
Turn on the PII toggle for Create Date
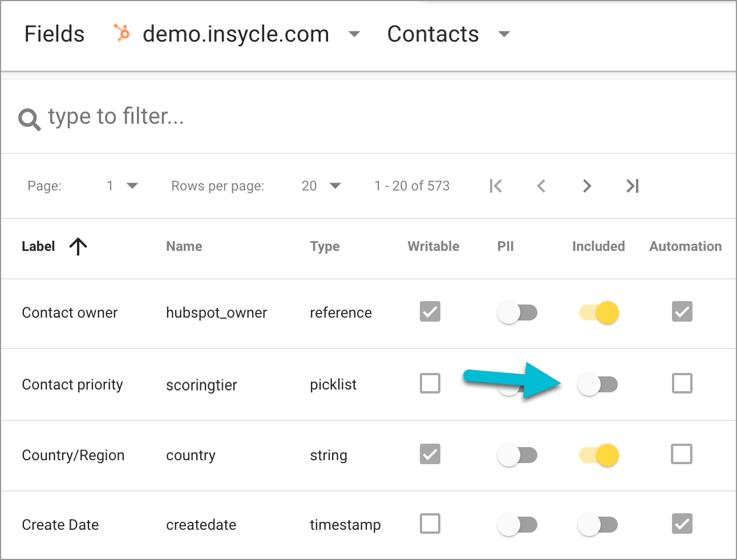click(x=517, y=524)
